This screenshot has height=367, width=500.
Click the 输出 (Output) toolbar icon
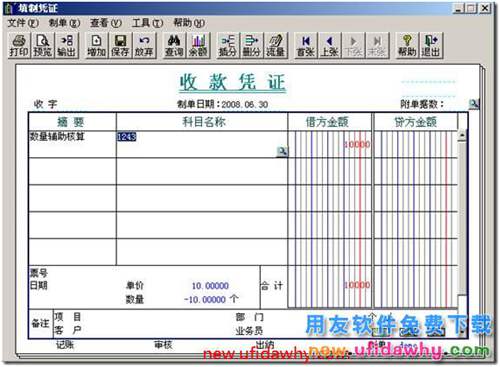click(x=67, y=46)
